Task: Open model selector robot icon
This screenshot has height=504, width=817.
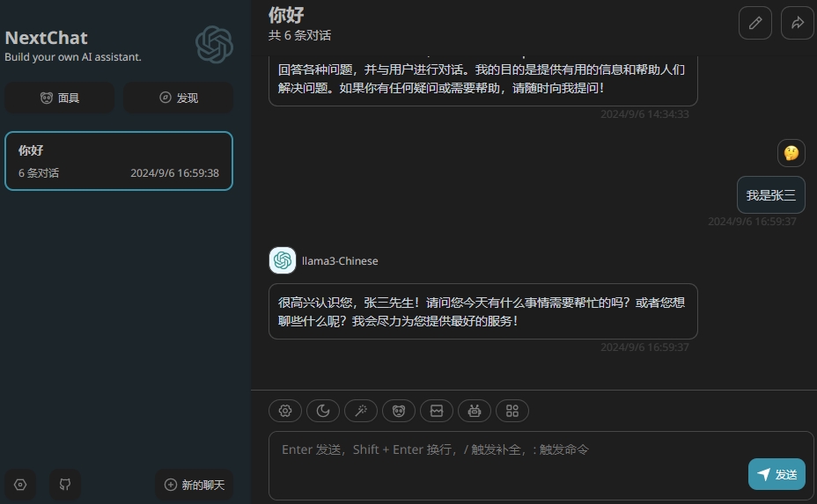Action: pyautogui.click(x=475, y=410)
